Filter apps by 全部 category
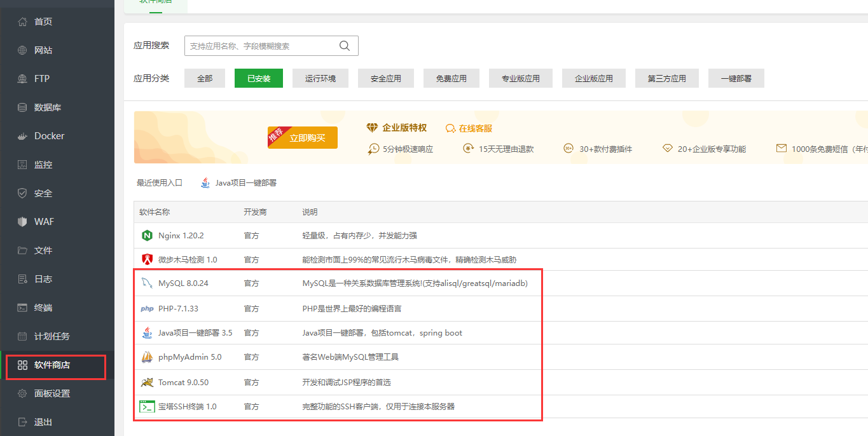The height and width of the screenshot is (436, 868). (x=205, y=78)
